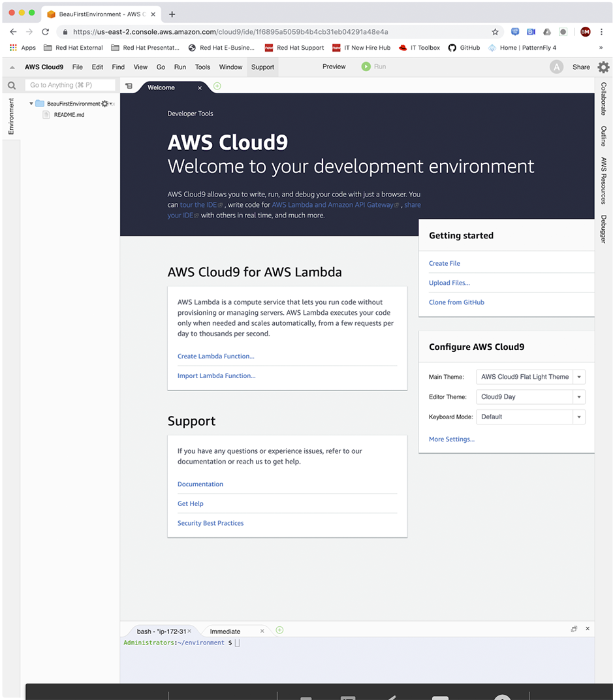Add a new terminal tab with the plus icon
Screen dimensions: 613x700
click(x=279, y=630)
